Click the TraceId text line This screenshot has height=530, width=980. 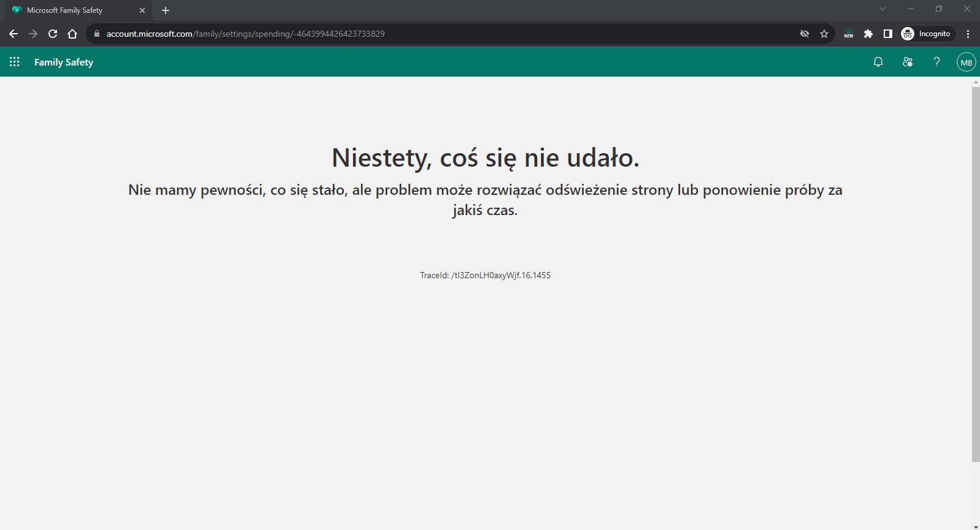485,275
